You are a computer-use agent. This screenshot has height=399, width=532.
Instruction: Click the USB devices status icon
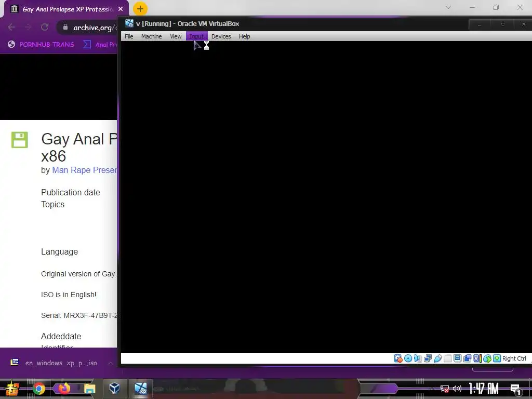click(x=437, y=358)
